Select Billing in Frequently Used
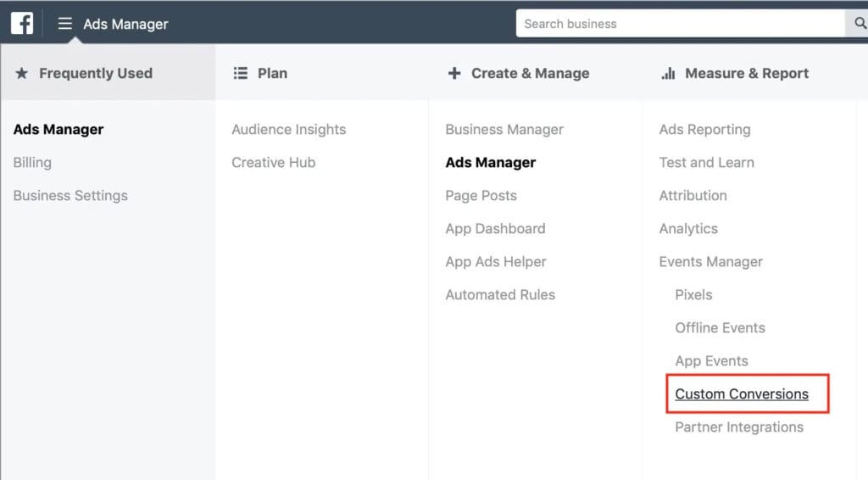 pos(32,163)
